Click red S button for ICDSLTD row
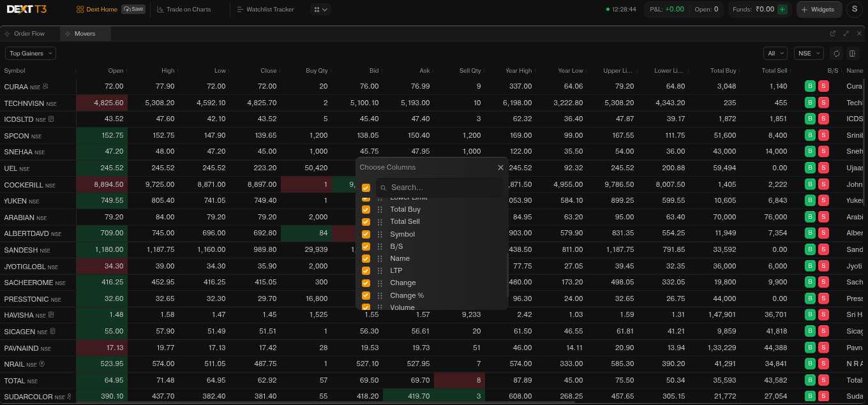 [x=823, y=119]
